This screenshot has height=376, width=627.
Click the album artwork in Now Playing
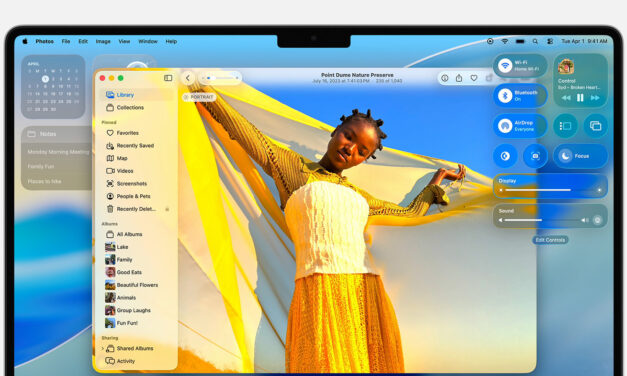(x=566, y=66)
